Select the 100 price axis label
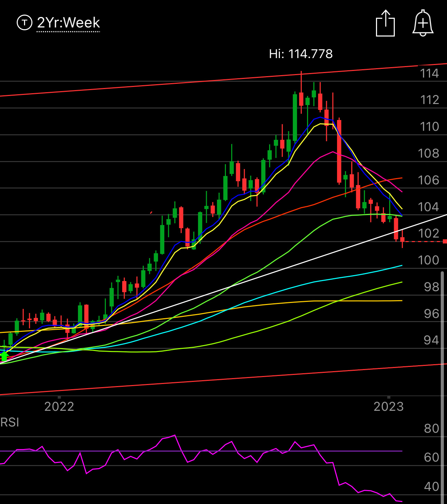Image resolution: width=447 pixels, height=504 pixels. (429, 260)
